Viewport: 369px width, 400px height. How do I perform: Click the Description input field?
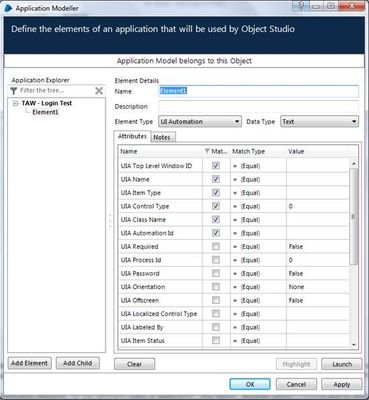(x=259, y=107)
